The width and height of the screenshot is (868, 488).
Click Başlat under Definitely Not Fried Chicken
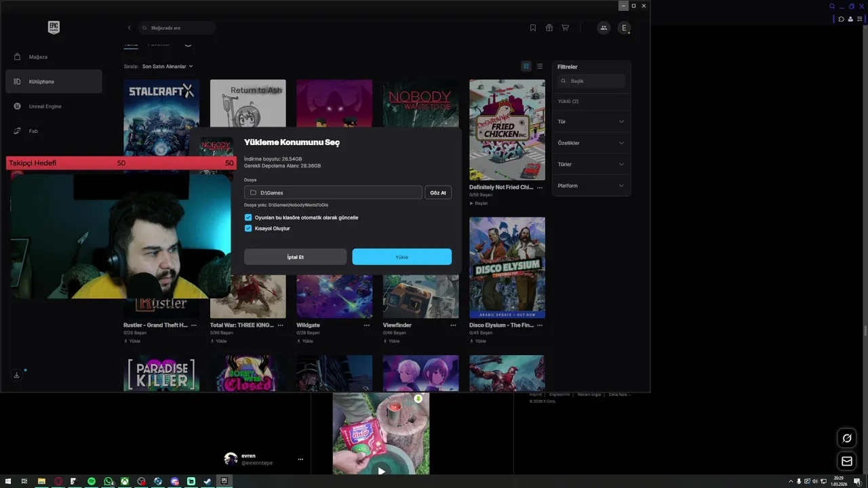[479, 203]
